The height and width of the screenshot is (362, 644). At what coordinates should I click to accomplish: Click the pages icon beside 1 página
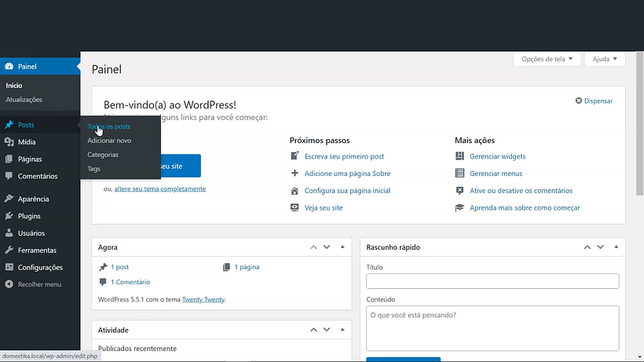[226, 267]
